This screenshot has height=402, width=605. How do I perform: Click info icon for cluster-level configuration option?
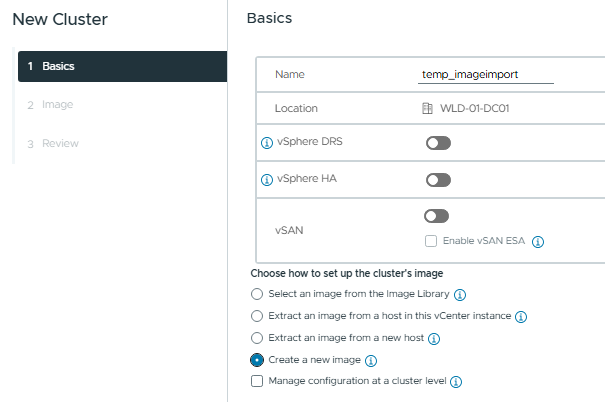click(x=456, y=382)
